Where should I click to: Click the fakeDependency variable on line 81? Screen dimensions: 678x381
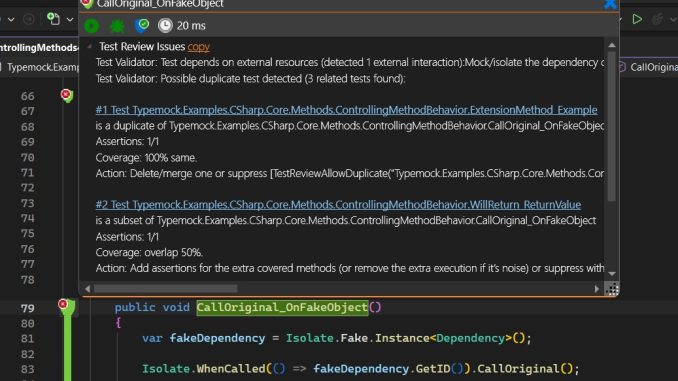coord(217,338)
